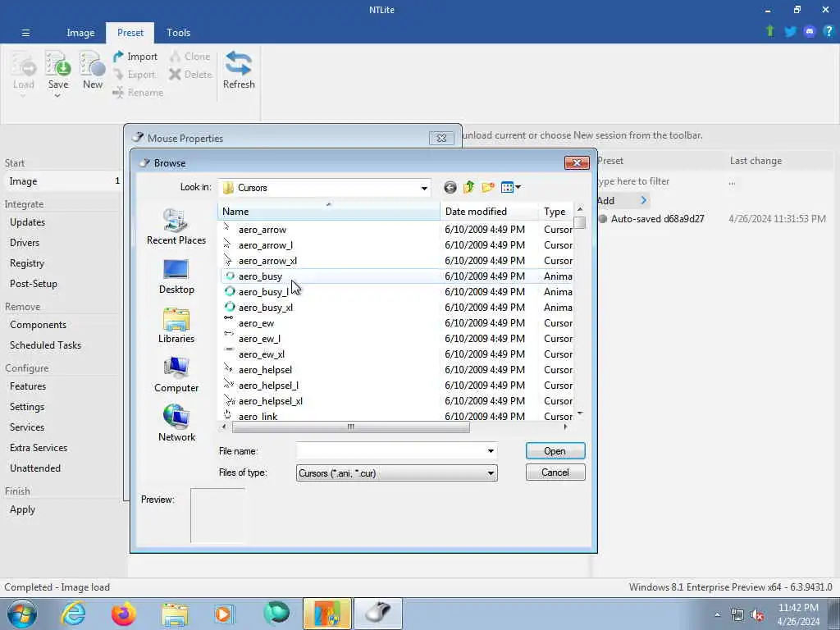
Task: Select Network in Browse sidebar
Action: click(176, 423)
